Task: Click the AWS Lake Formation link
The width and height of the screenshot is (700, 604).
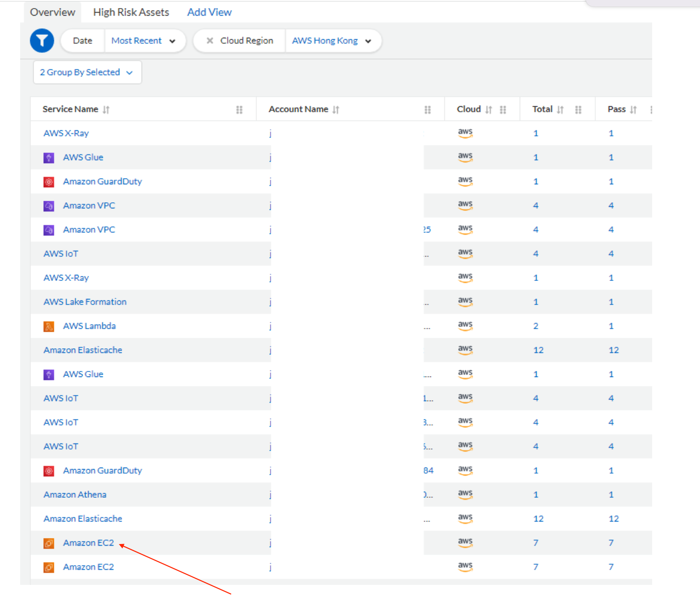Action: pyautogui.click(x=85, y=302)
